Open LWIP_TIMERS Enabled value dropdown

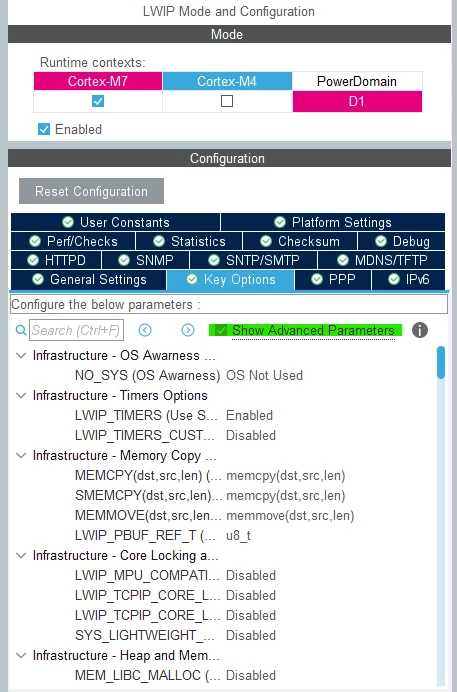249,415
